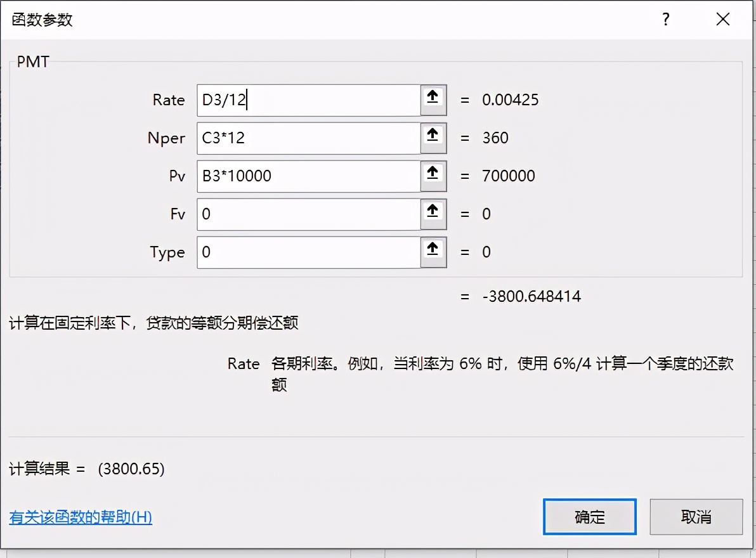Cancel with the 取消 button
The width and height of the screenshot is (756, 558).
(696, 517)
